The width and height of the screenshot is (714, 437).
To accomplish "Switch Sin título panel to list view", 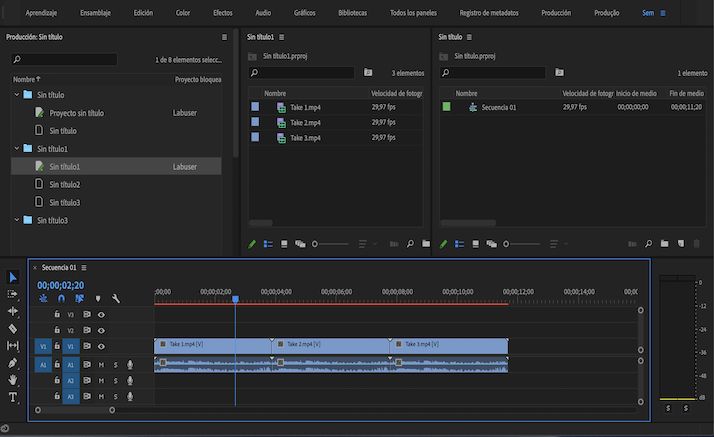I will click(459, 244).
